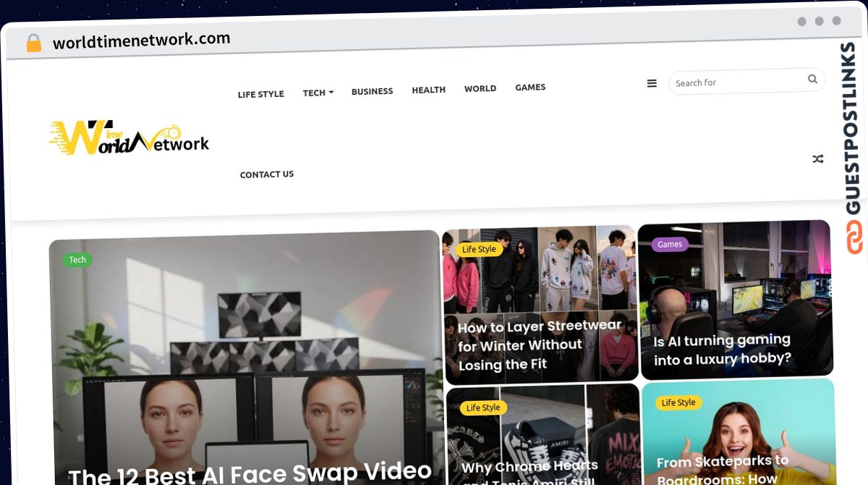Open the Business menu item
This screenshot has height=485, width=868.
pyautogui.click(x=372, y=91)
